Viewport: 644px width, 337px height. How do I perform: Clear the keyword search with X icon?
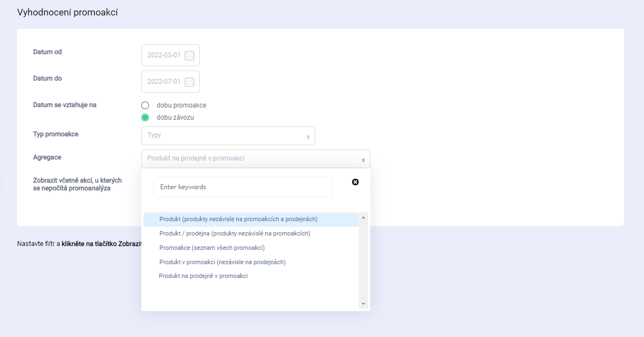tap(355, 182)
